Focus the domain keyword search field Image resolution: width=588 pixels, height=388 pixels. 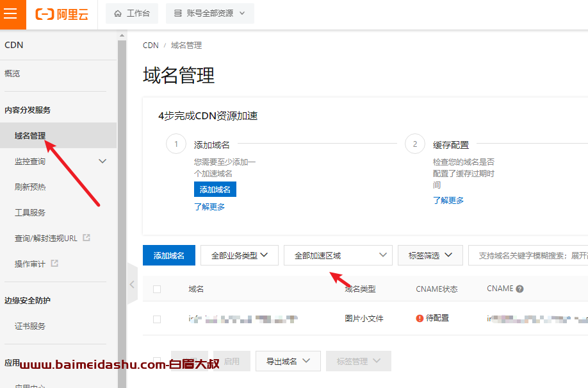[528, 255]
